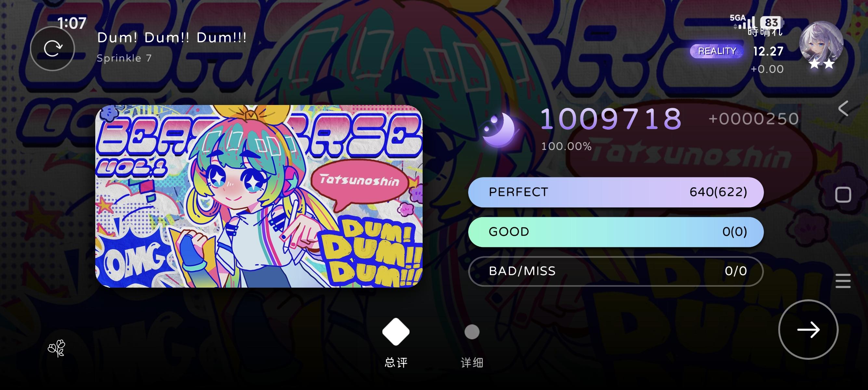Tap the next arrow circle button
This screenshot has width=868, height=390.
[808, 329]
